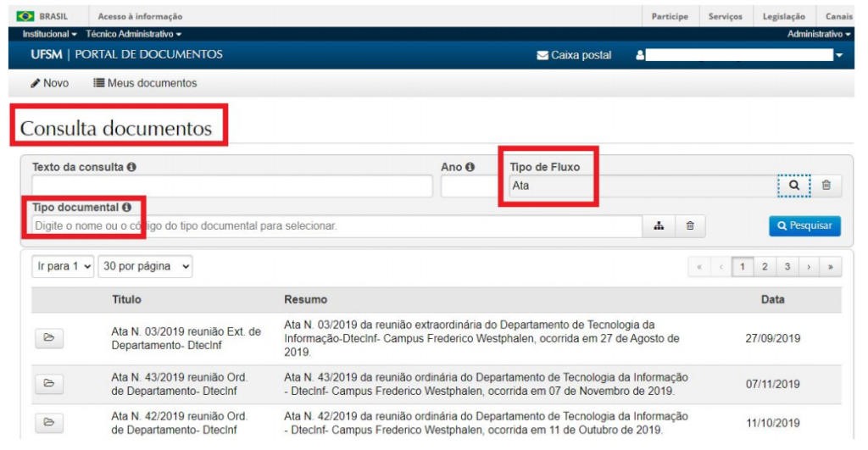Open folder icon for Ata N. 42/2019
The height and width of the screenshot is (450, 868).
coord(49,422)
